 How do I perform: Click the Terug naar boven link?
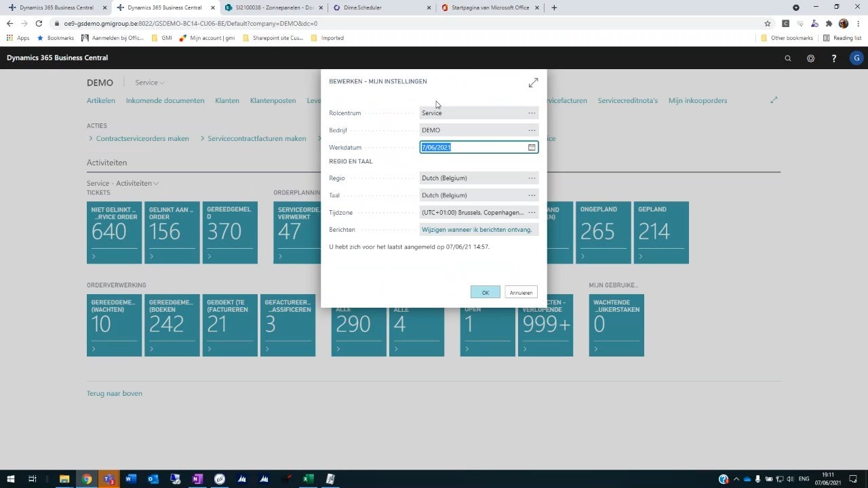[x=115, y=393]
